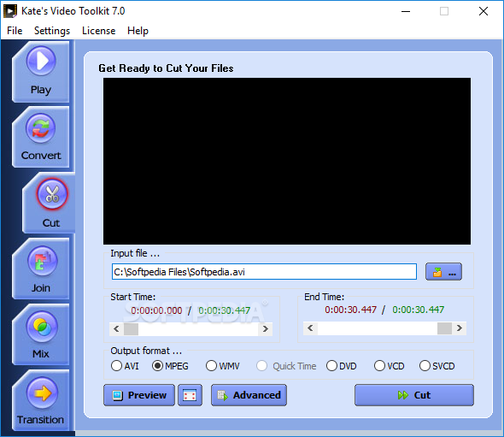Select Quick Time output format
This screenshot has width=504, height=437.
286,366
